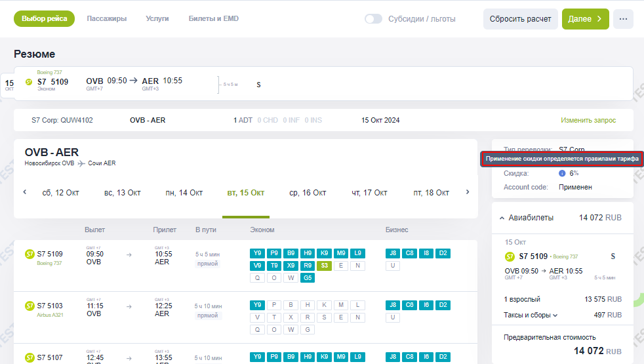The height and width of the screenshot is (364, 644).
Task: Select date ср, 16 Окт
Action: coord(308,193)
